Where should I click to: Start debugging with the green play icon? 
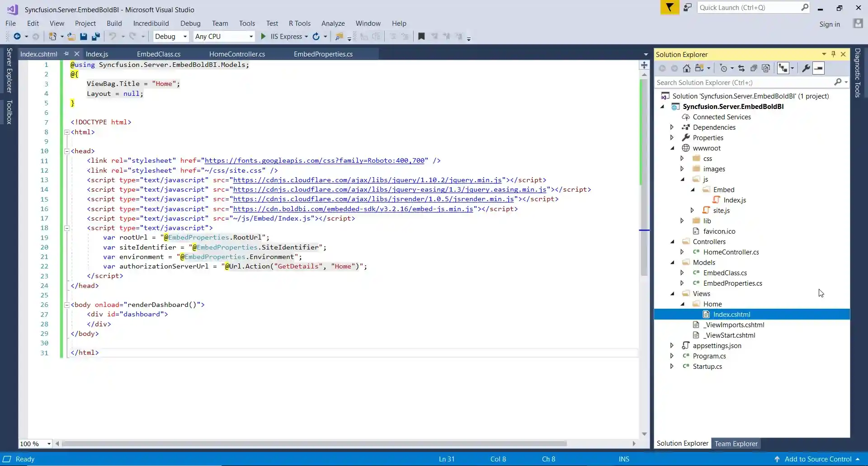[x=264, y=37]
